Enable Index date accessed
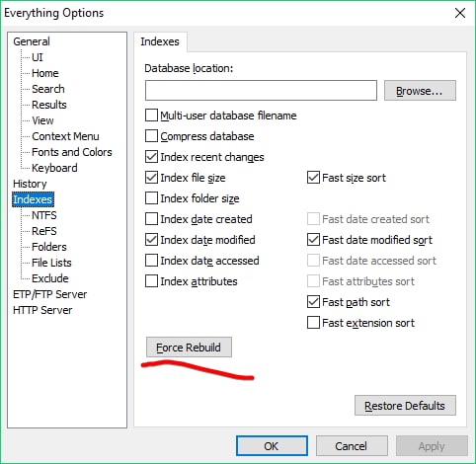 [x=151, y=261]
